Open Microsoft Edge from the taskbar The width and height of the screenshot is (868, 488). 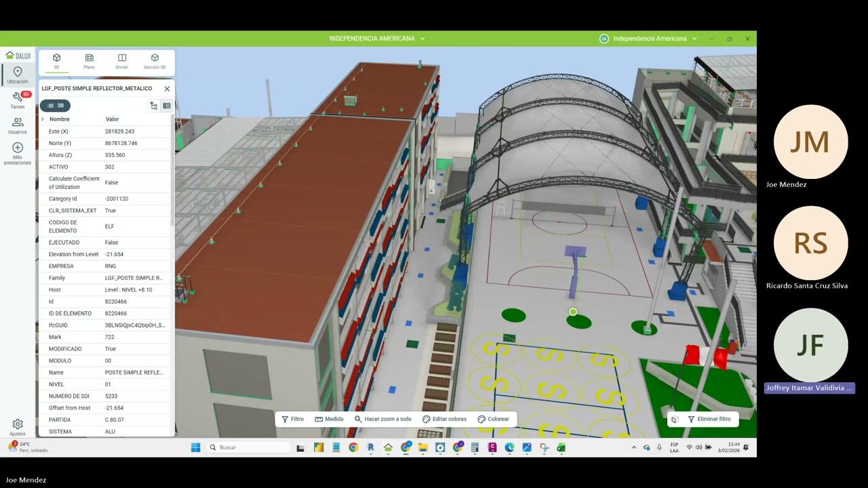(x=509, y=447)
